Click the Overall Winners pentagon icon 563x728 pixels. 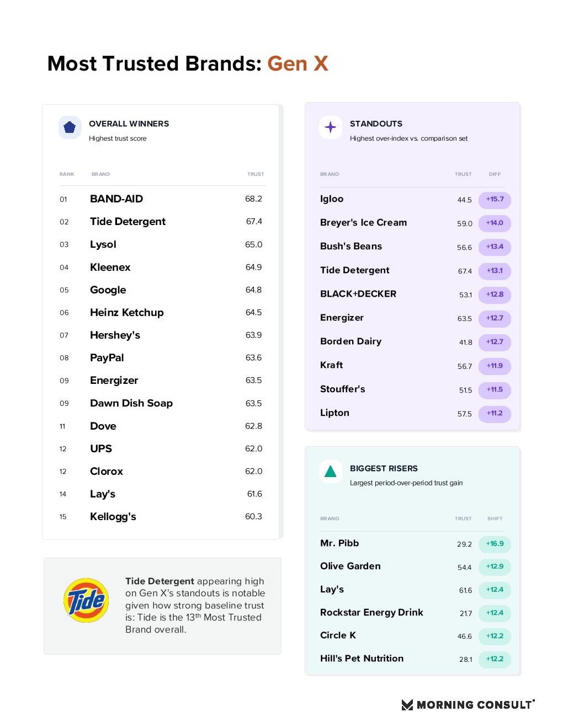point(70,127)
